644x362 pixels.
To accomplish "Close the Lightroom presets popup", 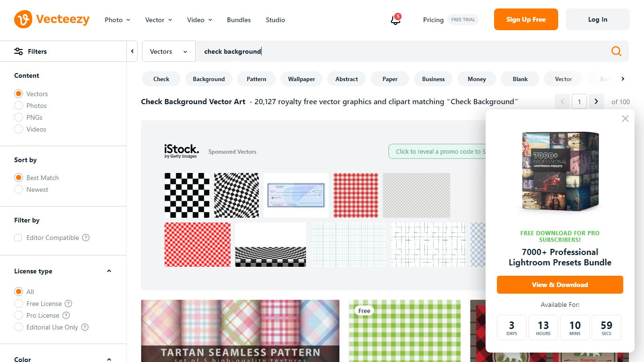I will click(625, 119).
